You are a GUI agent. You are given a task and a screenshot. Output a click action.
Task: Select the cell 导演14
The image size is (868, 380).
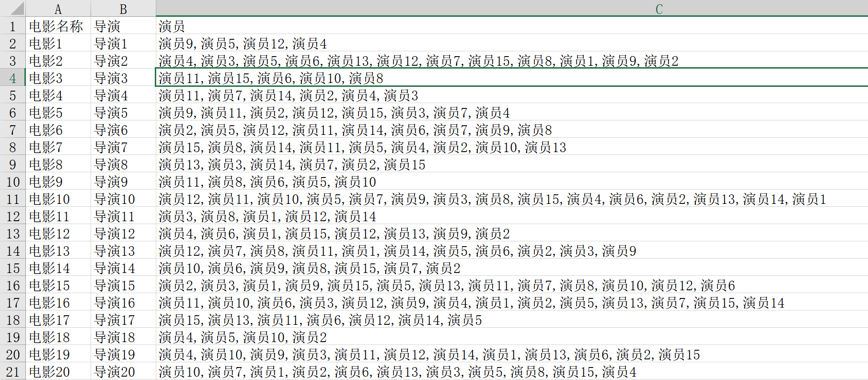(123, 268)
